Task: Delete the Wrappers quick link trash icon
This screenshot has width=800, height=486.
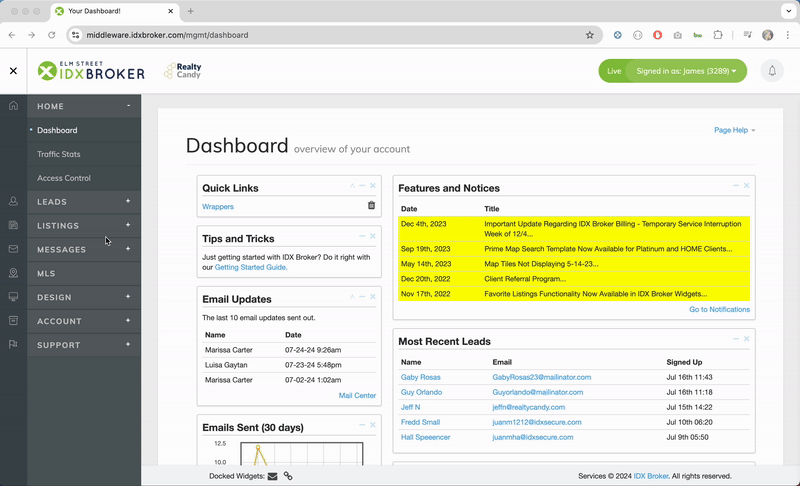Action: coord(371,205)
